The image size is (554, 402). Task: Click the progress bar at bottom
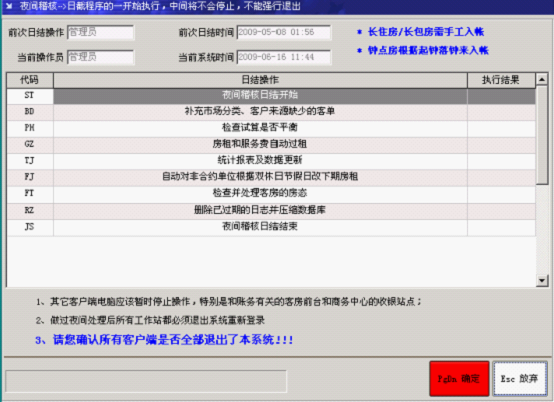tap(146, 381)
